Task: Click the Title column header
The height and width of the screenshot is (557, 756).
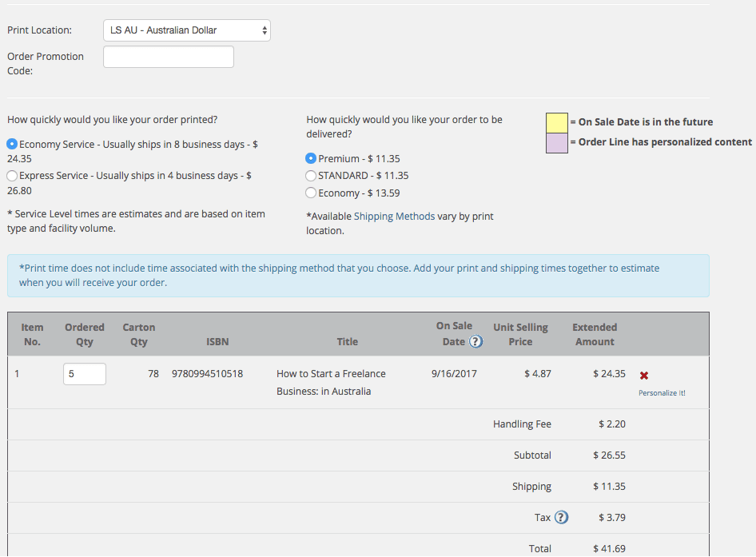Action: (x=348, y=341)
